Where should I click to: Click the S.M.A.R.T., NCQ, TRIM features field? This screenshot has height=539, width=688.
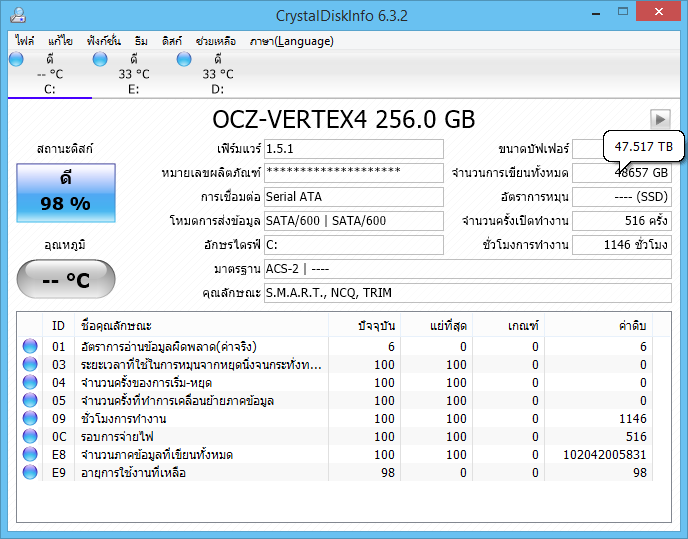[468, 293]
